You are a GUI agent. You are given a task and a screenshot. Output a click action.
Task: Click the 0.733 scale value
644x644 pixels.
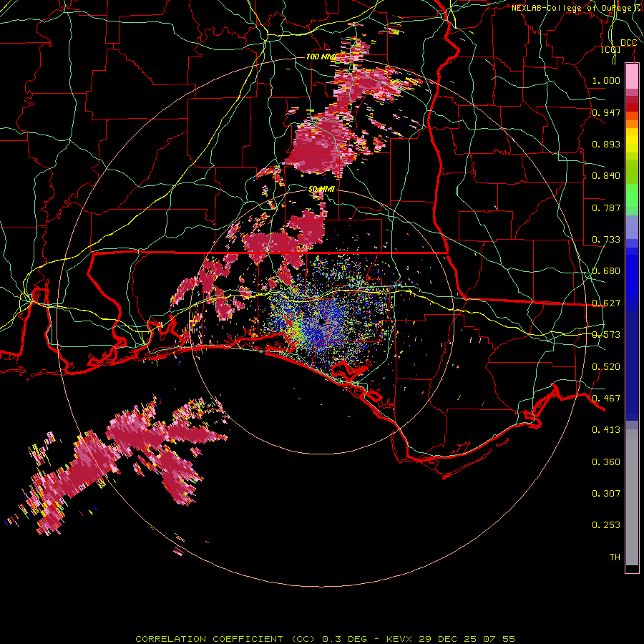606,240
